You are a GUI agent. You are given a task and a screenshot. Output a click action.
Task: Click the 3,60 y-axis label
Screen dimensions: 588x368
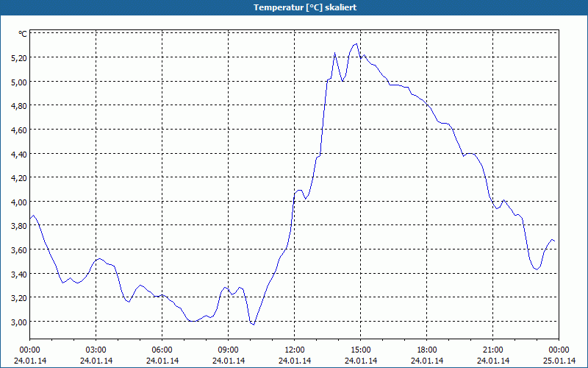point(19,250)
